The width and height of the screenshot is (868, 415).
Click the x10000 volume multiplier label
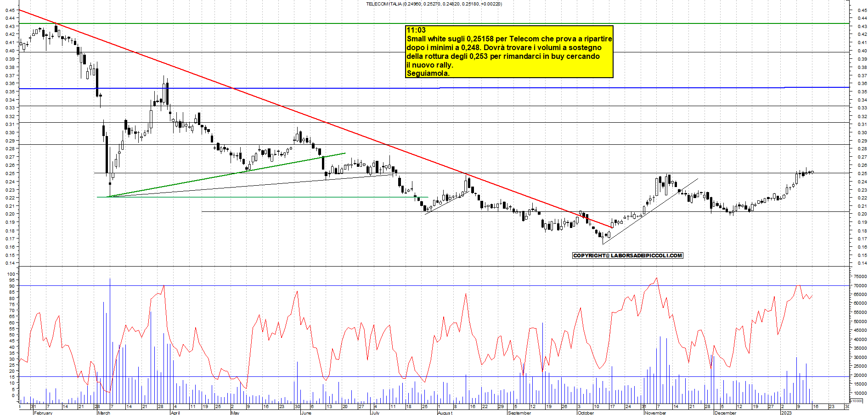pyautogui.click(x=857, y=401)
